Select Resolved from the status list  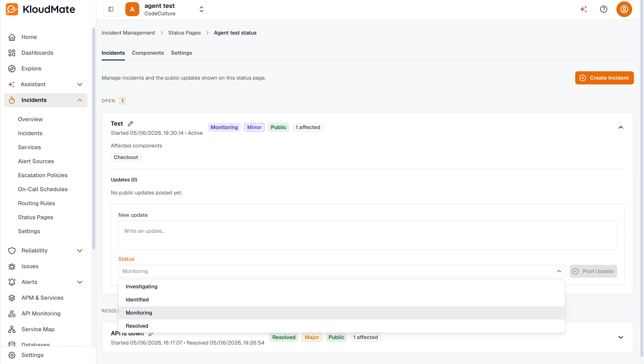click(x=341, y=326)
